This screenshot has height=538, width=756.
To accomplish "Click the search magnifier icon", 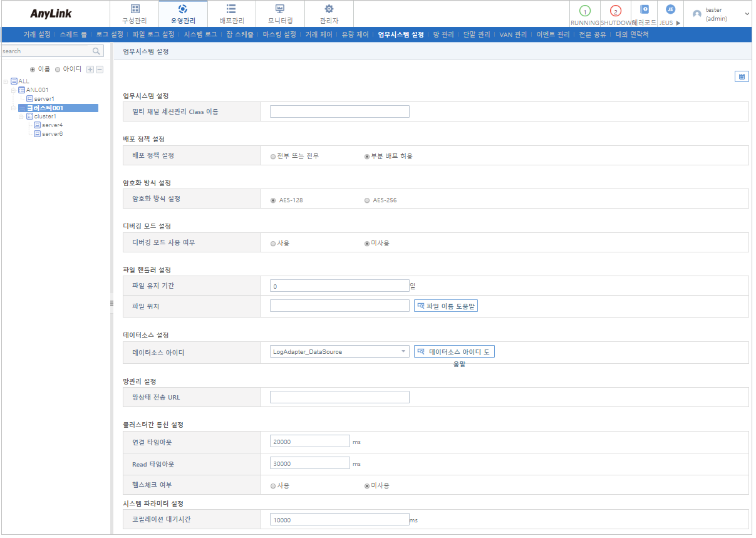I will coord(96,51).
